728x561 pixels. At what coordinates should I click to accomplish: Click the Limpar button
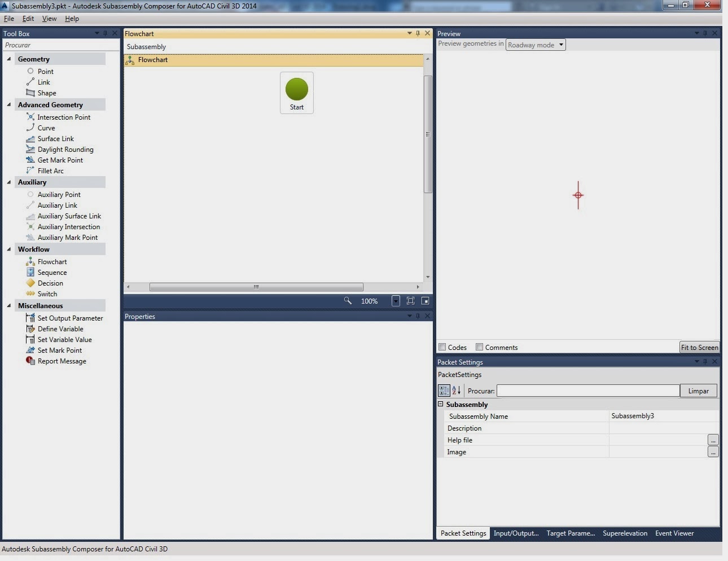point(698,391)
